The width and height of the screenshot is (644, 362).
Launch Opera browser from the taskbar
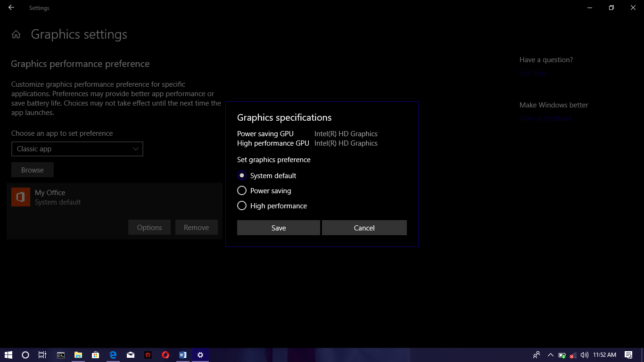[x=165, y=355]
